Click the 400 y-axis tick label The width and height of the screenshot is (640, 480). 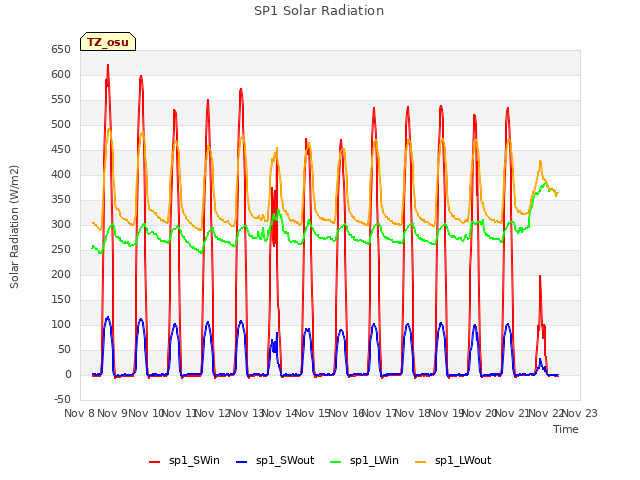61,175
